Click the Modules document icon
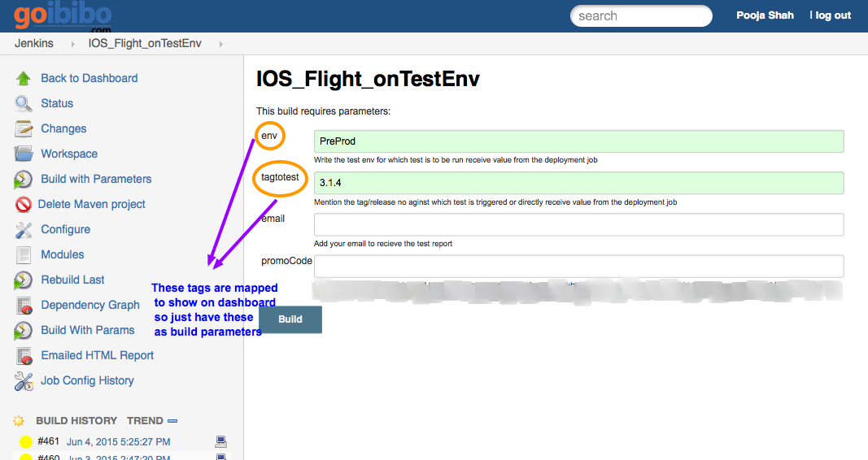 point(24,255)
